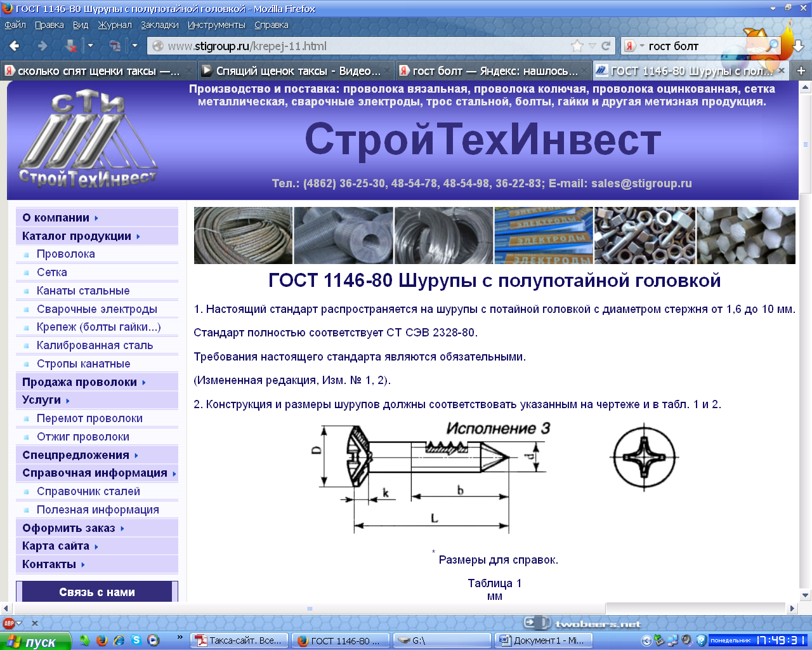Screen dimensions: 812x650
Task: Open the Yandex search engine dropdown
Action: click(641, 46)
